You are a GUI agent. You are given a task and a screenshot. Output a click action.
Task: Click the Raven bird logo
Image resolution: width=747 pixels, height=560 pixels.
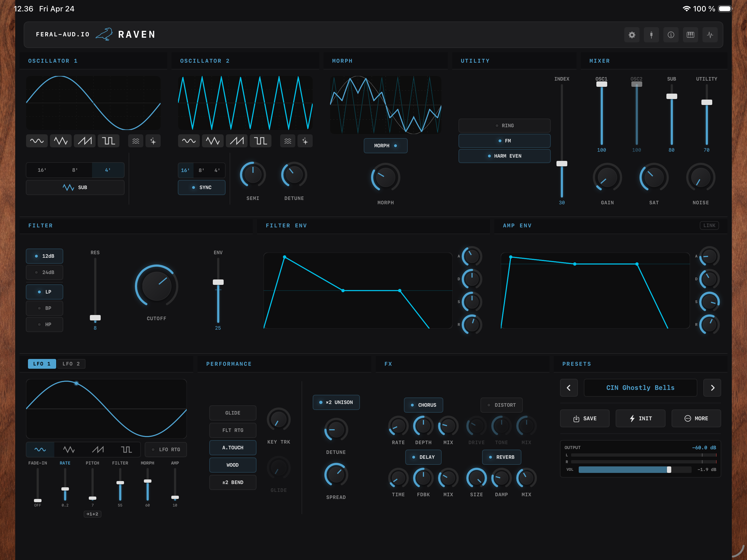[104, 34]
